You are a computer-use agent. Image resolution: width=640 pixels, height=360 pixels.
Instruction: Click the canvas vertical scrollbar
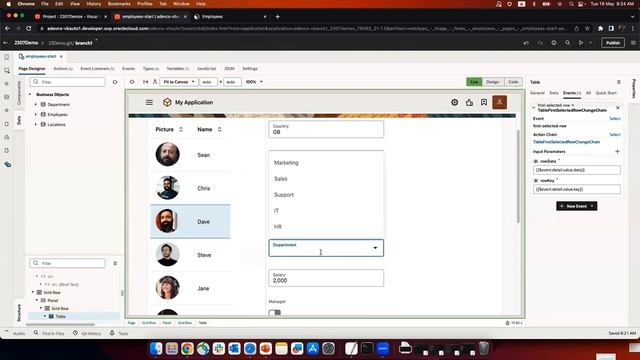click(518, 176)
